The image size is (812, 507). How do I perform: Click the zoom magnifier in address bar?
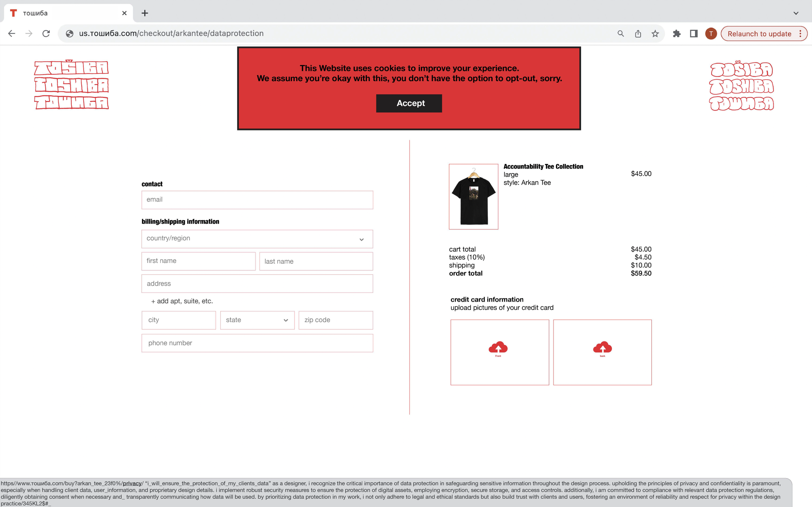(x=621, y=33)
